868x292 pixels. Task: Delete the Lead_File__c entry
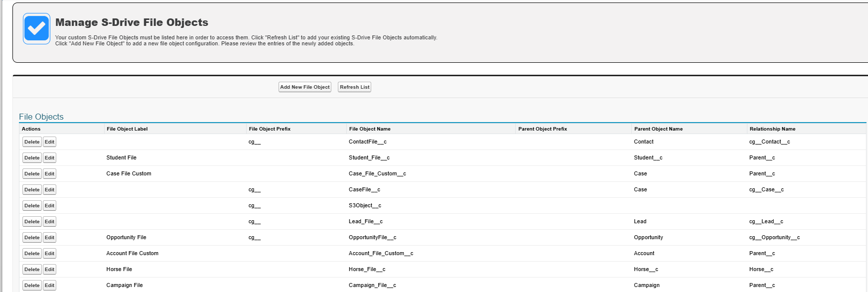[x=32, y=222]
